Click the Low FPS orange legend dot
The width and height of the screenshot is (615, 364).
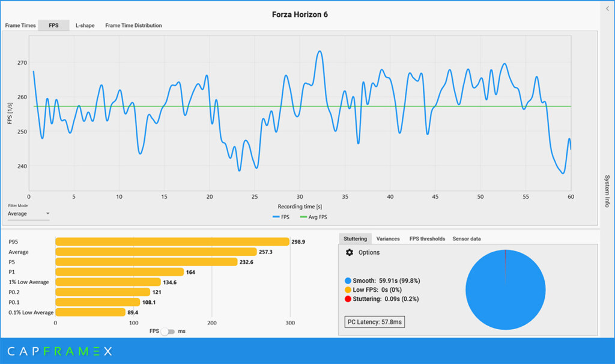coord(348,290)
